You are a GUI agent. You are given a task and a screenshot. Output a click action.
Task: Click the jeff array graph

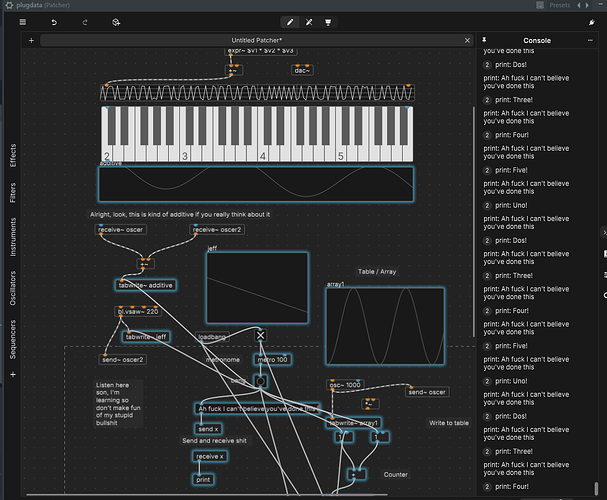[257, 288]
